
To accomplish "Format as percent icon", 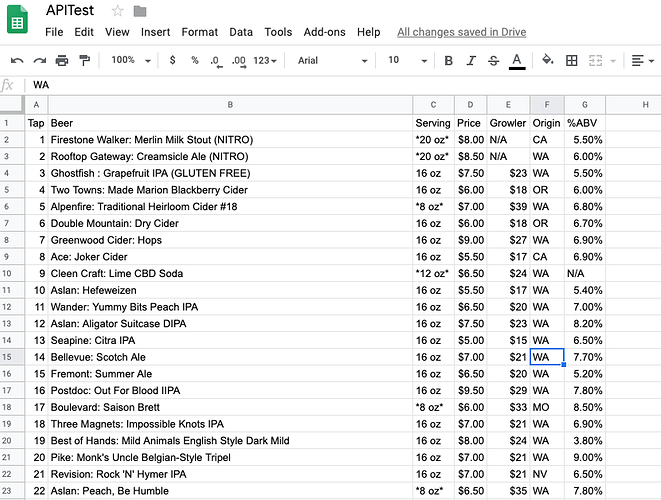I will [194, 60].
